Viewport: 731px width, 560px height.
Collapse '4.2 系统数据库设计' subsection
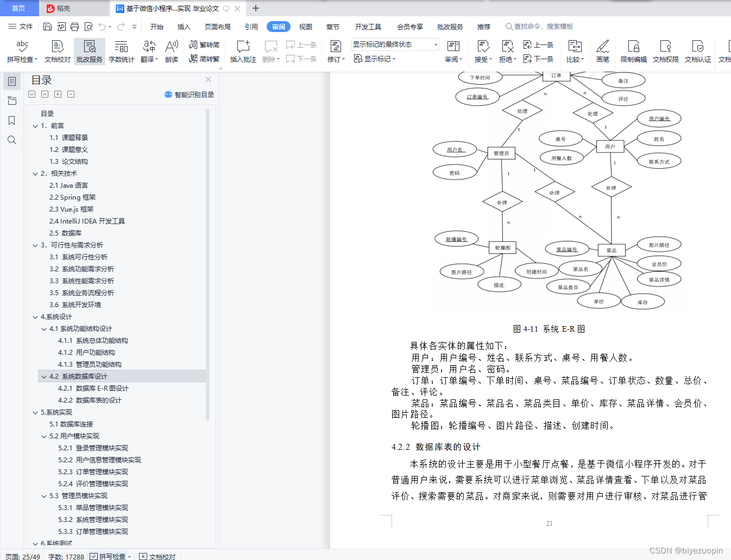[44, 377]
